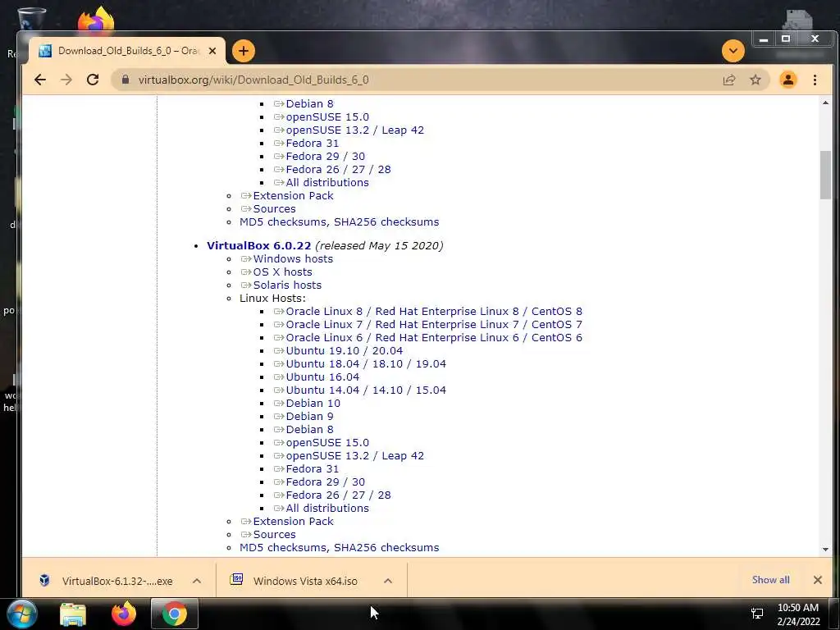
Task: Open Windows Vista x64.iso download item
Action: pyautogui.click(x=297, y=581)
